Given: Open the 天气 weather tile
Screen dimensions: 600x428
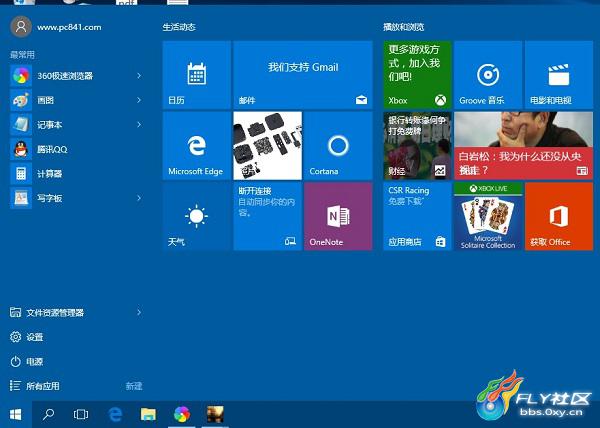Looking at the screenshot, I should 197,216.
